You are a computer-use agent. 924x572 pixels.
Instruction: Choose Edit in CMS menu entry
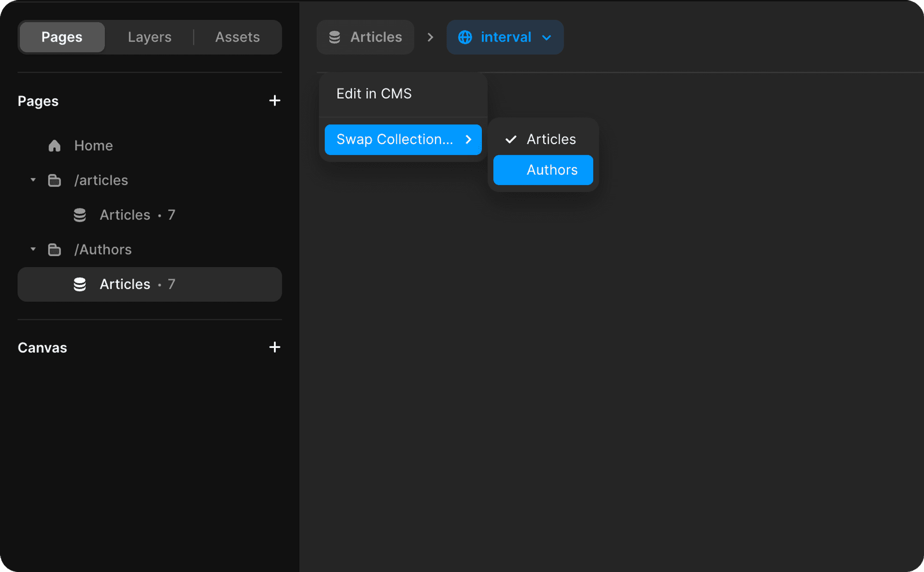coord(374,94)
